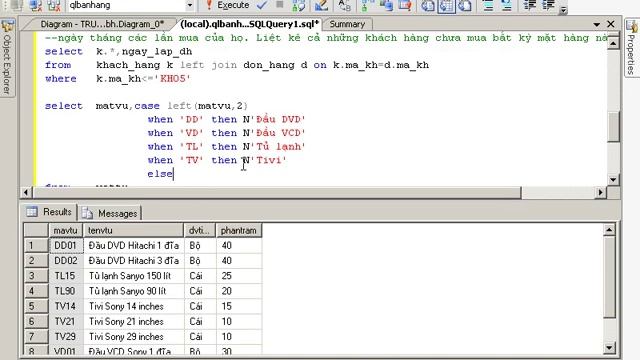
Task: Click the 'else' keyword in editor
Action: tap(160, 174)
